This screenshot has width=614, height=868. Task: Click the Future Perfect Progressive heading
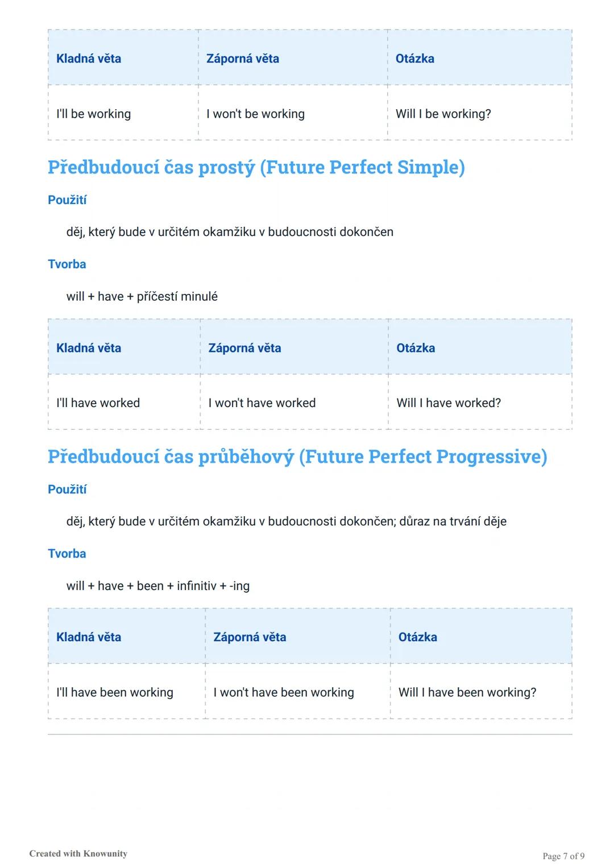click(297, 456)
